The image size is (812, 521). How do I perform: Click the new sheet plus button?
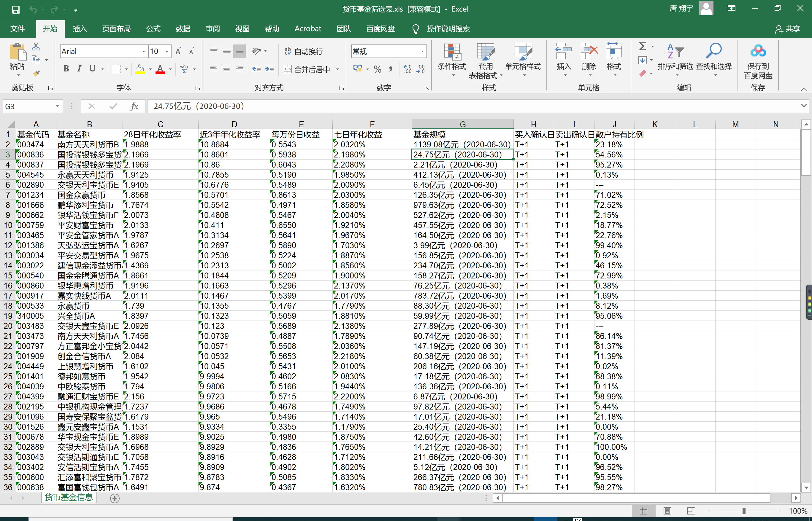115,498
